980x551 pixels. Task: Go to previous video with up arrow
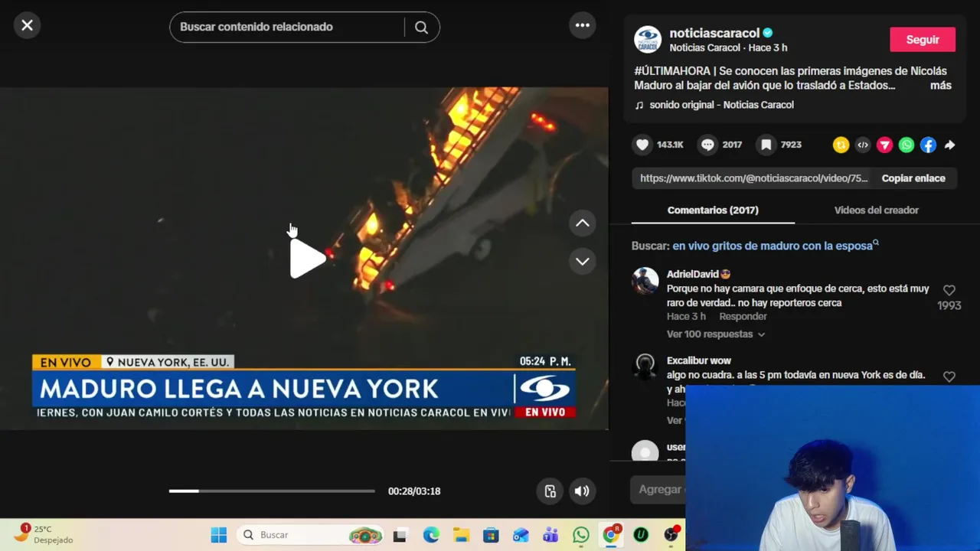click(583, 223)
